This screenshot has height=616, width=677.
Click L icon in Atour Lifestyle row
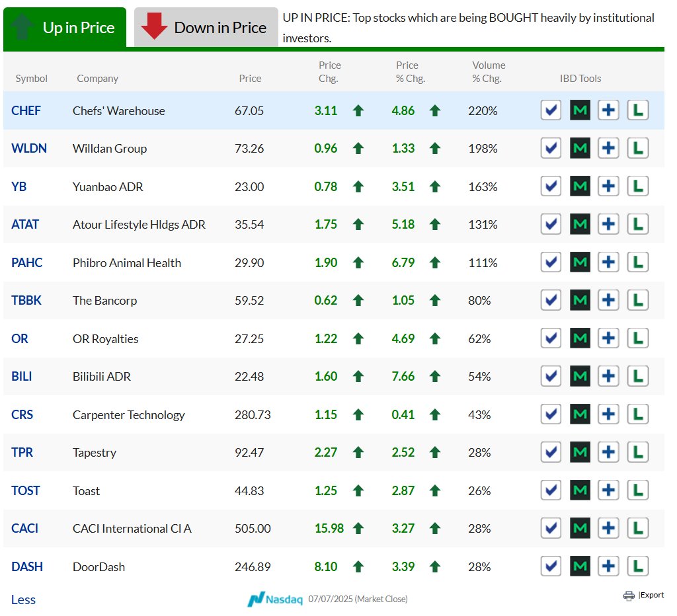[x=637, y=225]
